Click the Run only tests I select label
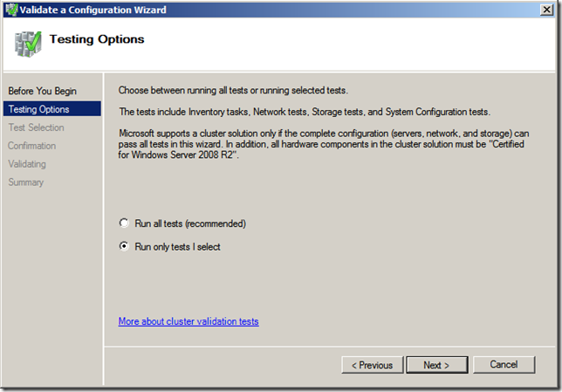The width and height of the screenshot is (562, 392). click(x=177, y=247)
